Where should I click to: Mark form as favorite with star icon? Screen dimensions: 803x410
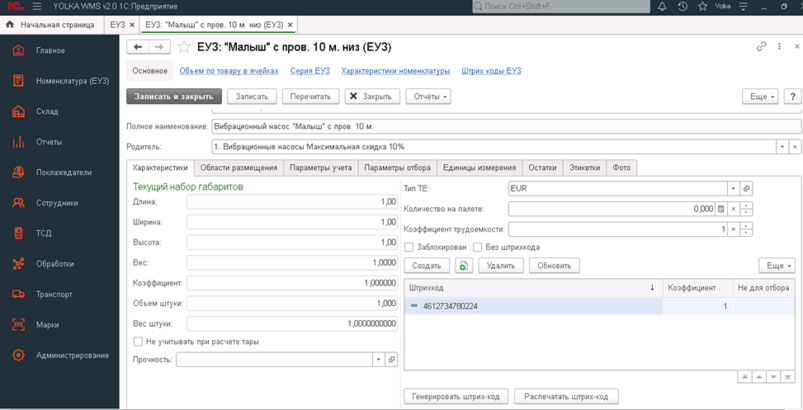coord(184,47)
